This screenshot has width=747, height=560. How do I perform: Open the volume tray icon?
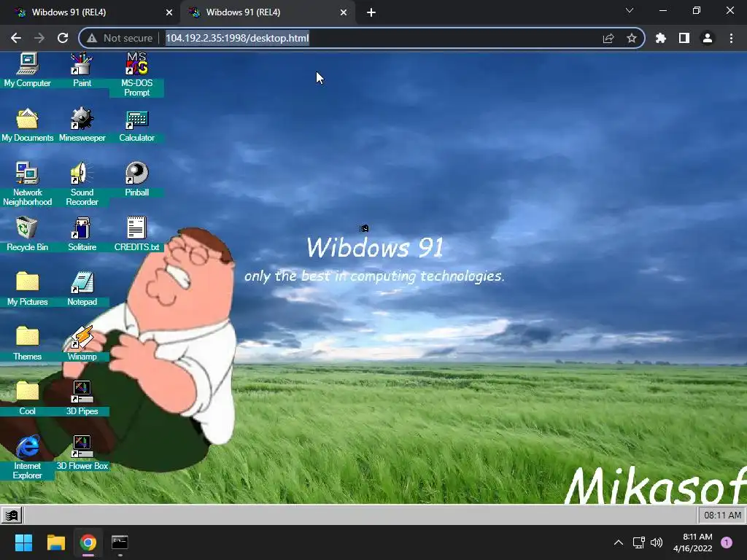[657, 542]
